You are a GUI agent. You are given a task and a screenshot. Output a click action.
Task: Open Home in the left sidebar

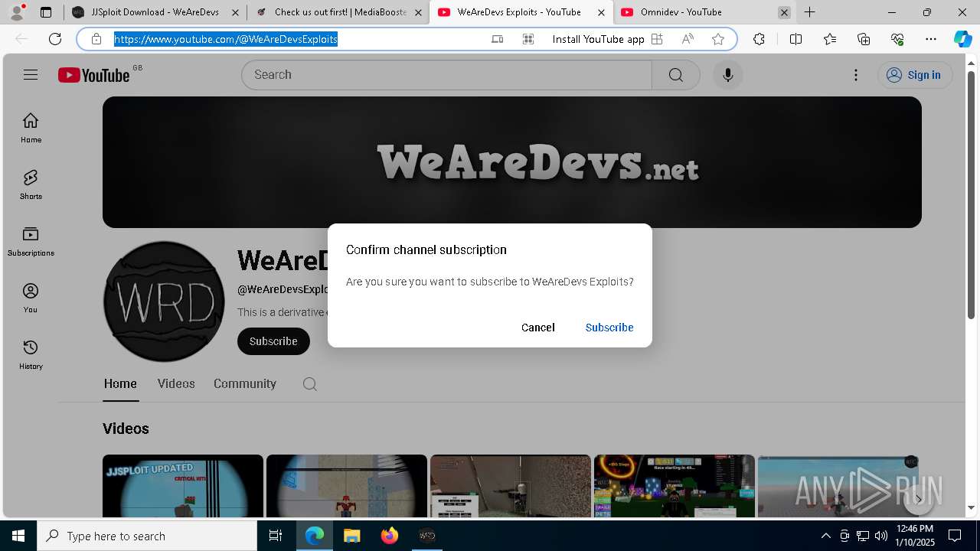pos(31,128)
